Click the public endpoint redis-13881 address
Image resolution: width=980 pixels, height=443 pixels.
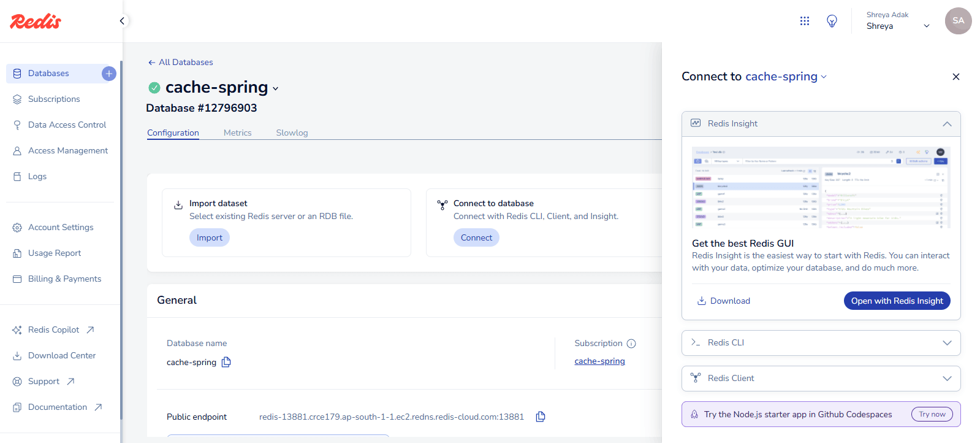[392, 417]
